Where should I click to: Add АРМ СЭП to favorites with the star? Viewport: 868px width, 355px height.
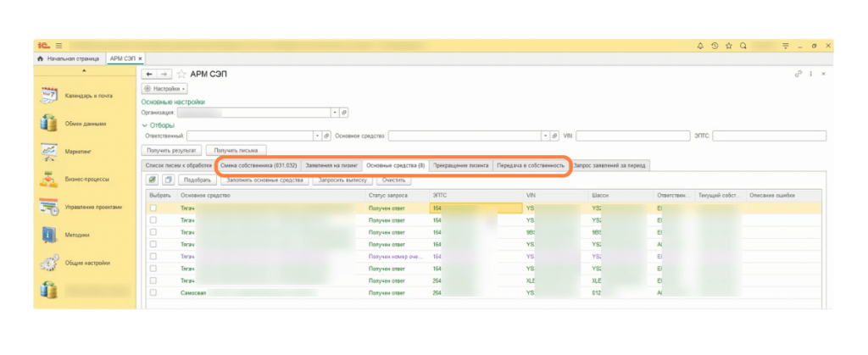(x=181, y=75)
